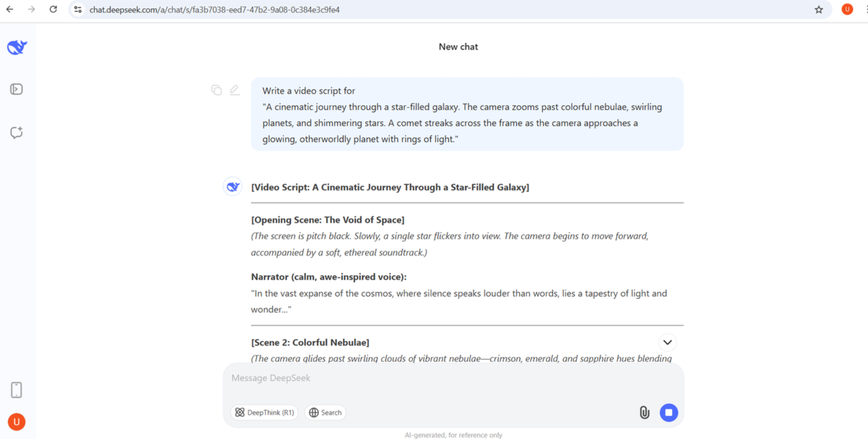This screenshot has height=439, width=868.
Task: Click the copy message icon
Action: (x=216, y=90)
